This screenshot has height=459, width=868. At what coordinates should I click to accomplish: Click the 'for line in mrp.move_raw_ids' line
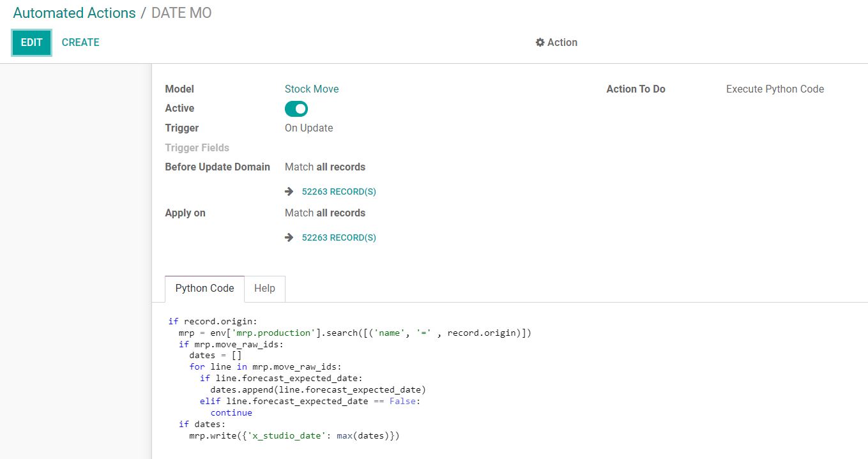point(266,367)
